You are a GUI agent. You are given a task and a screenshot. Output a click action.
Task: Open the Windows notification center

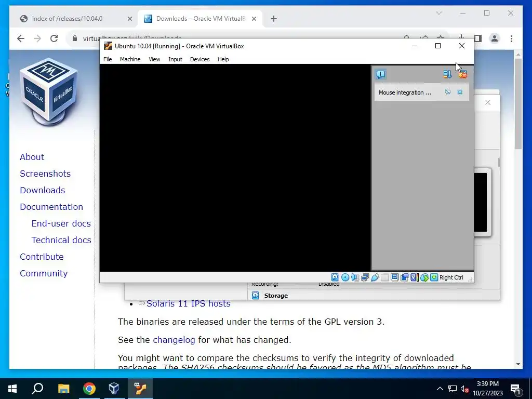point(516,389)
